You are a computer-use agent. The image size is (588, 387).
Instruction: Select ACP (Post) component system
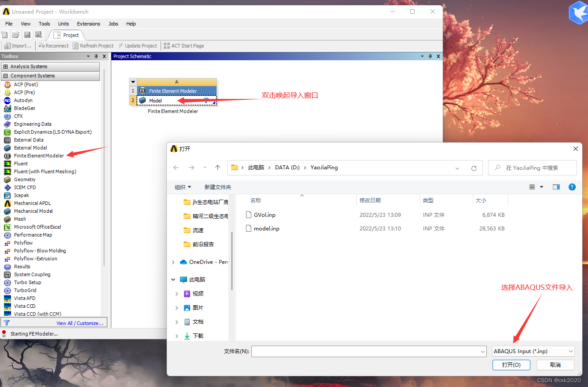tap(26, 84)
